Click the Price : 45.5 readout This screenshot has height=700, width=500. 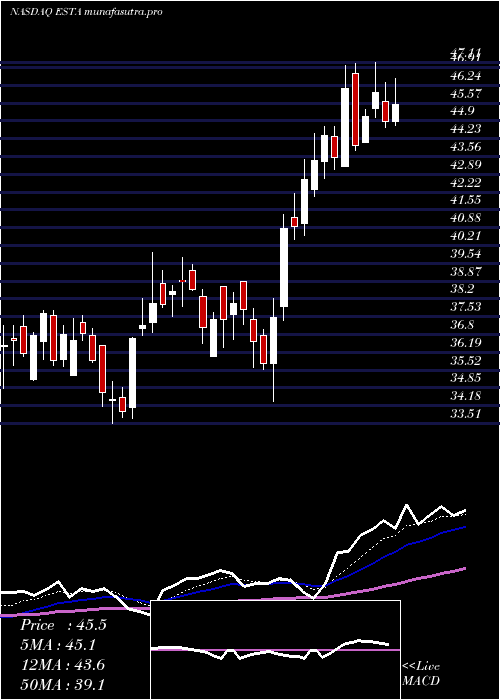(x=63, y=625)
